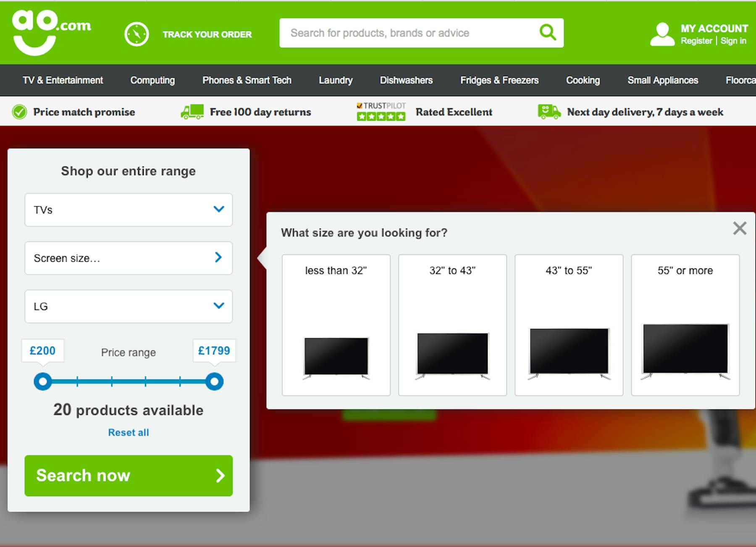Click the Register link
This screenshot has height=547, width=756.
pyautogui.click(x=696, y=41)
